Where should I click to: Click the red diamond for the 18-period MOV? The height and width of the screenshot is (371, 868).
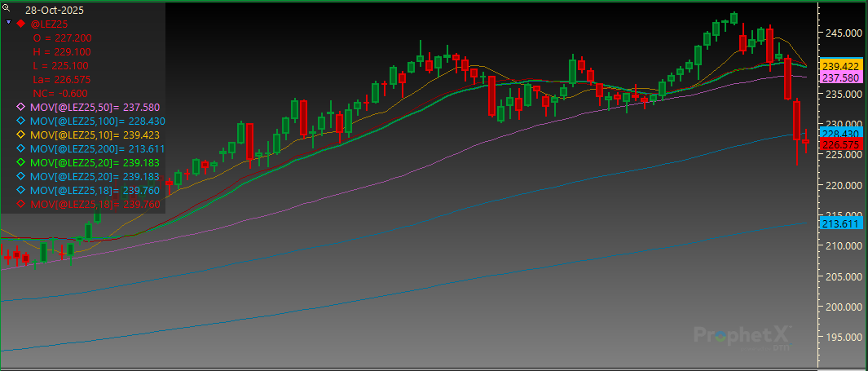[21, 205]
